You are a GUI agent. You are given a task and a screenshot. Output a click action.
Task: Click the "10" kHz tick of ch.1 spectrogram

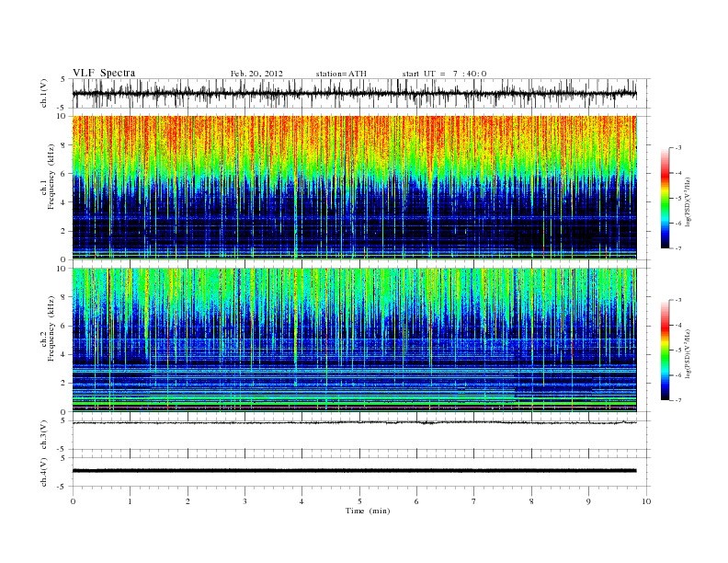pyautogui.click(x=62, y=116)
